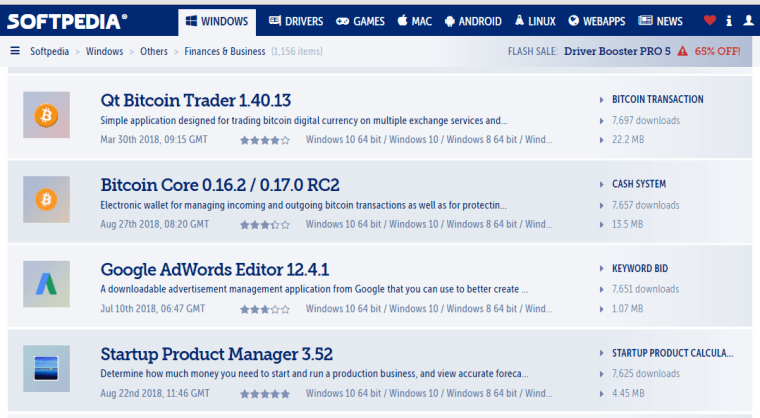Click the Bitcoin Core app thumbnail
This screenshot has height=418, width=760.
47,199
